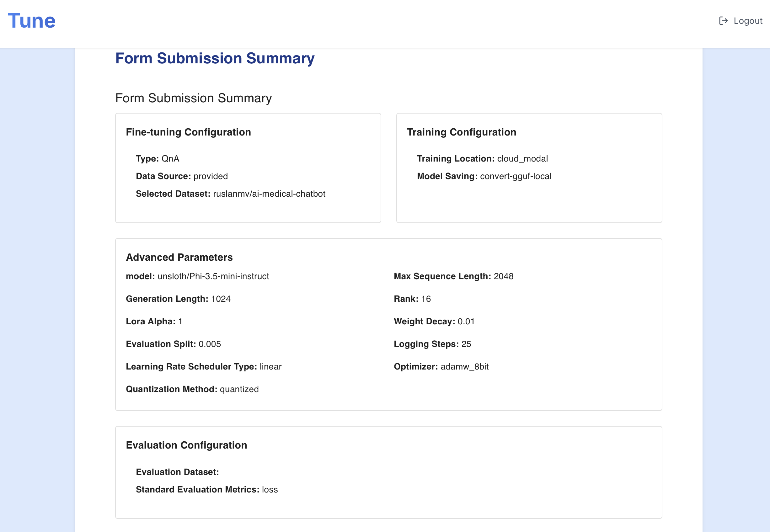Click the Fine-tuning Configuration card title
Screen dimensions: 770x532
[188, 132]
